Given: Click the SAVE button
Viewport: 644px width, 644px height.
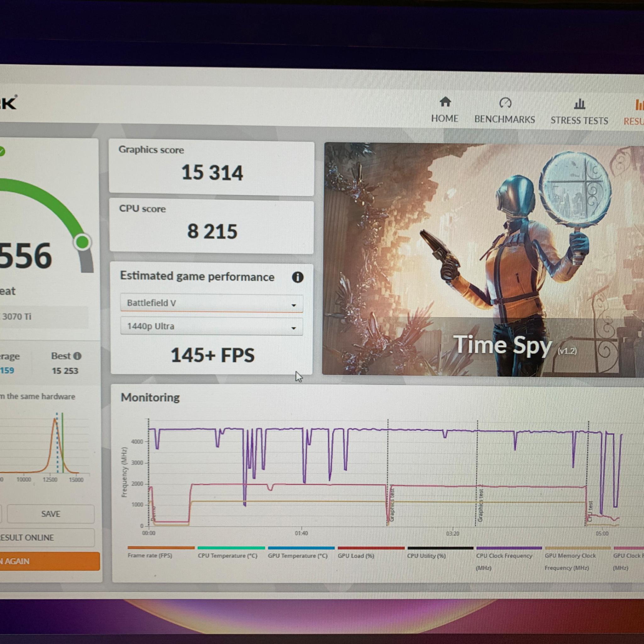Looking at the screenshot, I should pos(51,514).
